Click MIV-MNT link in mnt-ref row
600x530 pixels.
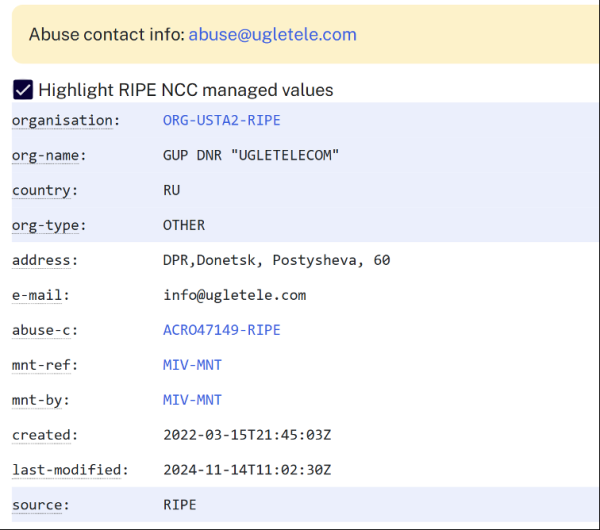[192, 365]
